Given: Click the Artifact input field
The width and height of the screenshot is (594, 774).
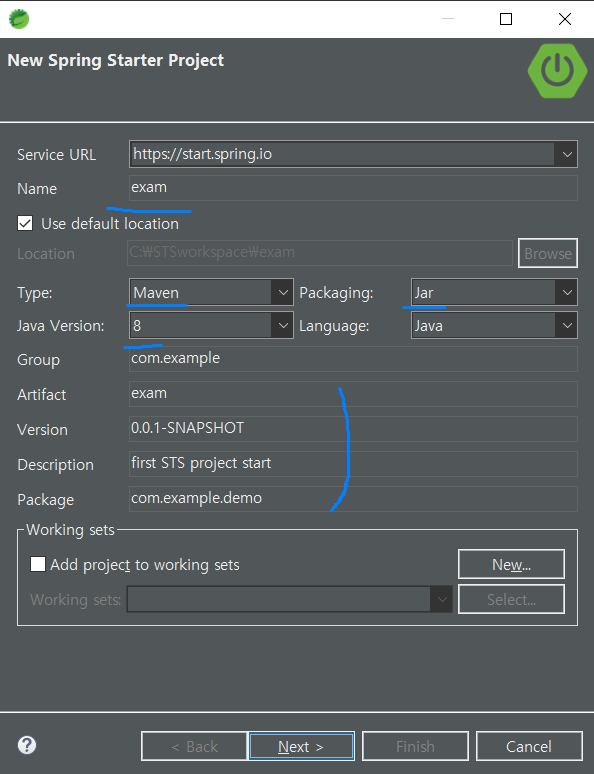Looking at the screenshot, I should tap(353, 394).
